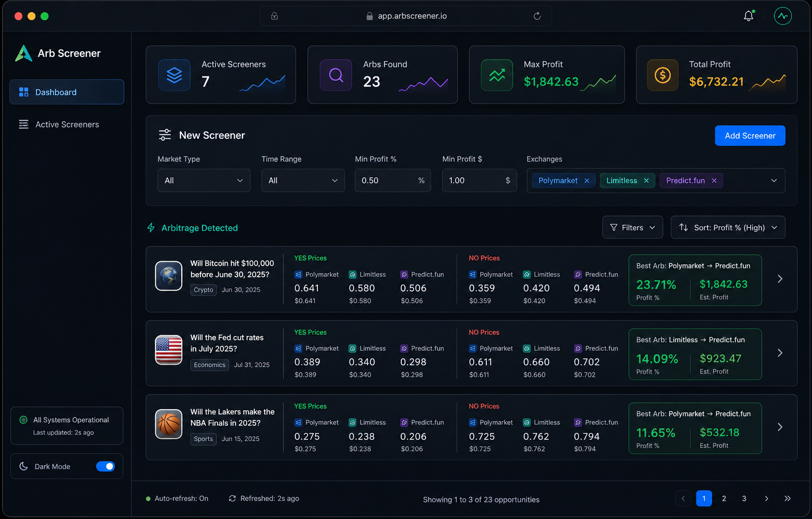Open Fed Best Arb 14.09% card
The image size is (812, 519).
[x=695, y=354]
